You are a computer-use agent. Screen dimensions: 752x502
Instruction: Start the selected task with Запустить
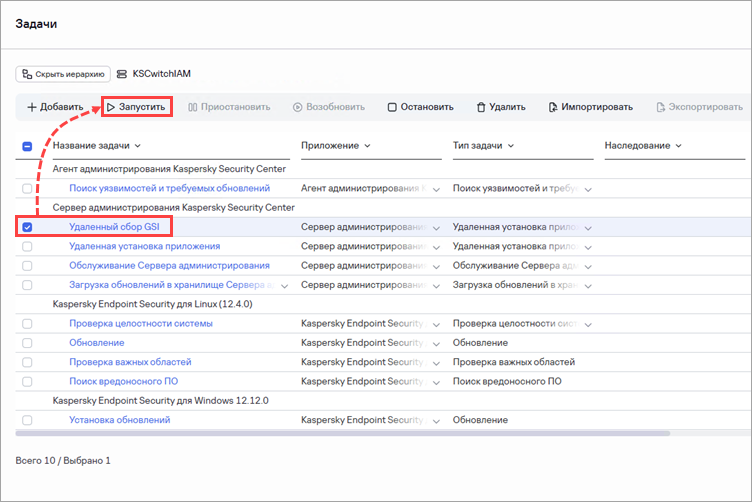coord(137,107)
